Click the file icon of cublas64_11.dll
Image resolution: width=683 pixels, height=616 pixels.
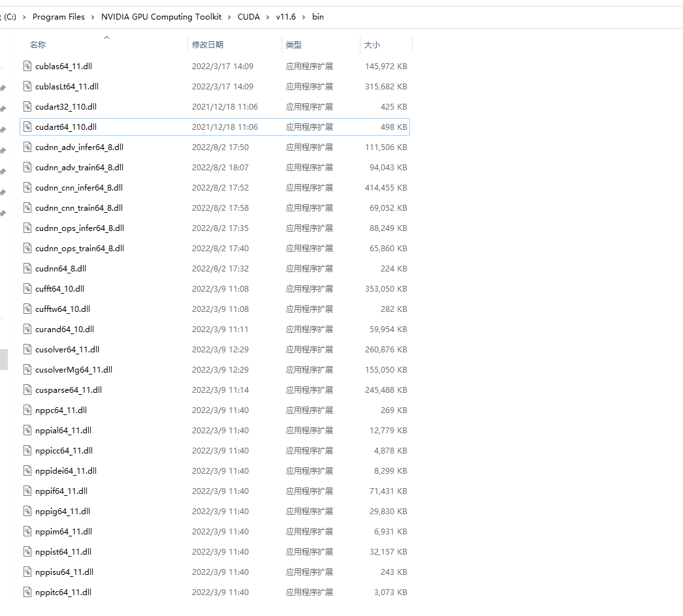(27, 66)
